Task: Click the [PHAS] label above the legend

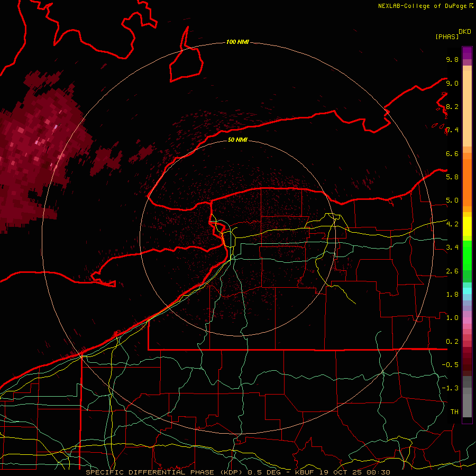Action: 447,36
